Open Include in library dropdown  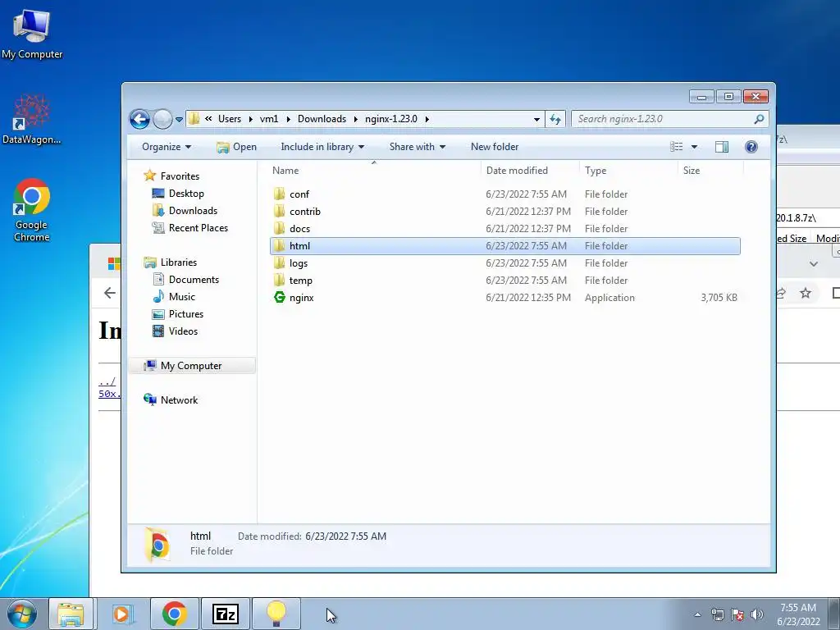[x=322, y=147]
